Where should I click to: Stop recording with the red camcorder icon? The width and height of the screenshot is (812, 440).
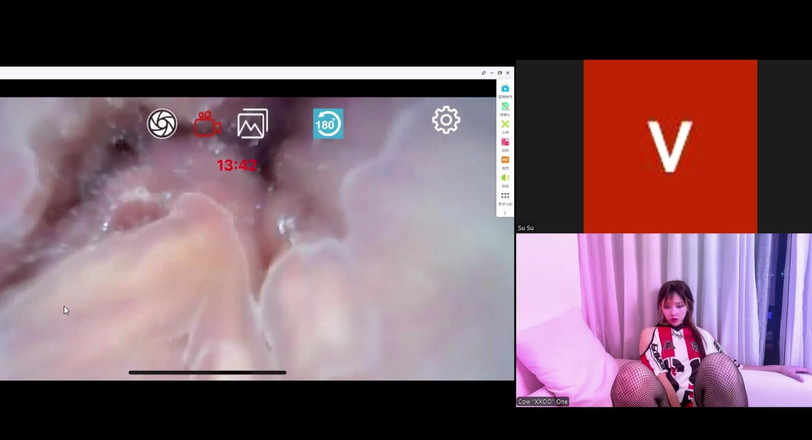pos(207,124)
